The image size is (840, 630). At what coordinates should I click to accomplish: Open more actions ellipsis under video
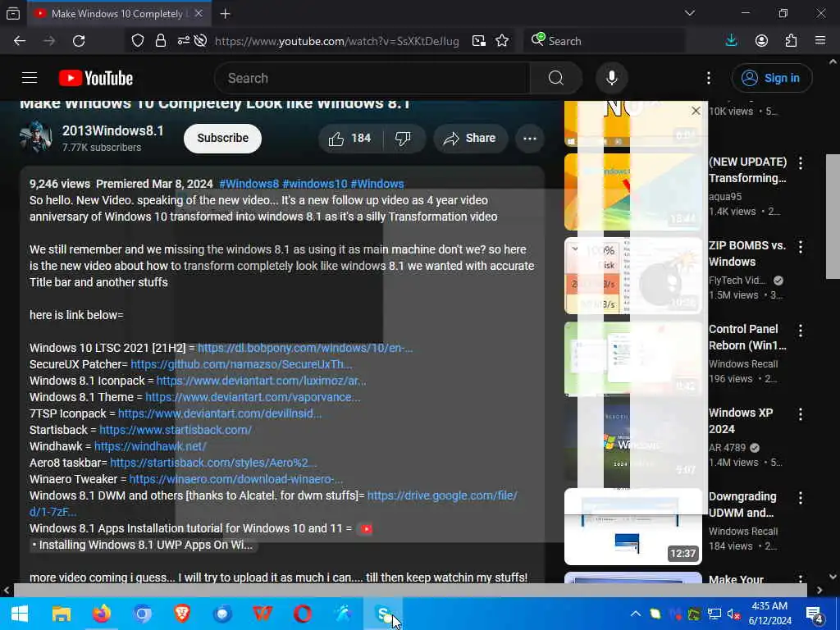click(530, 138)
